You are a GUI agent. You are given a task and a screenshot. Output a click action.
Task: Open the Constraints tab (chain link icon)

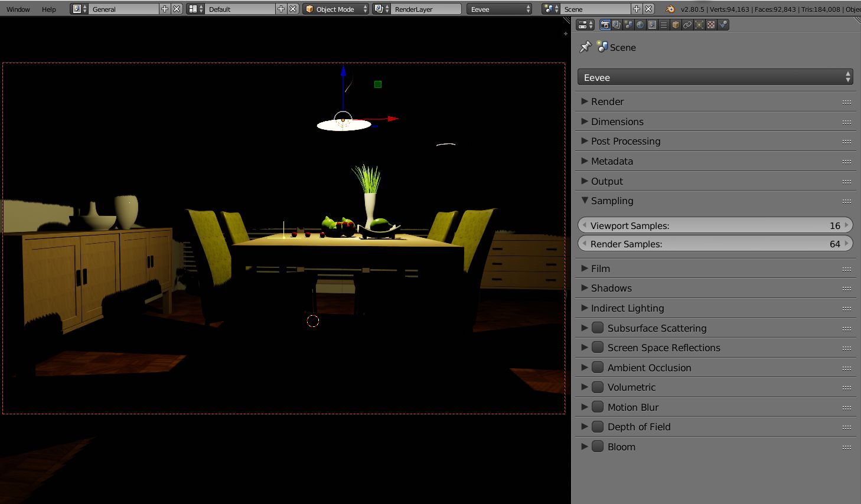pyautogui.click(x=687, y=25)
